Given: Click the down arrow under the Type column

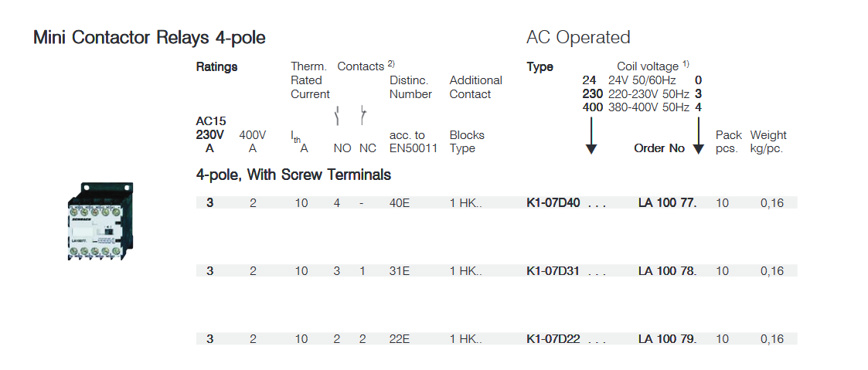Looking at the screenshot, I should pyautogui.click(x=591, y=135).
